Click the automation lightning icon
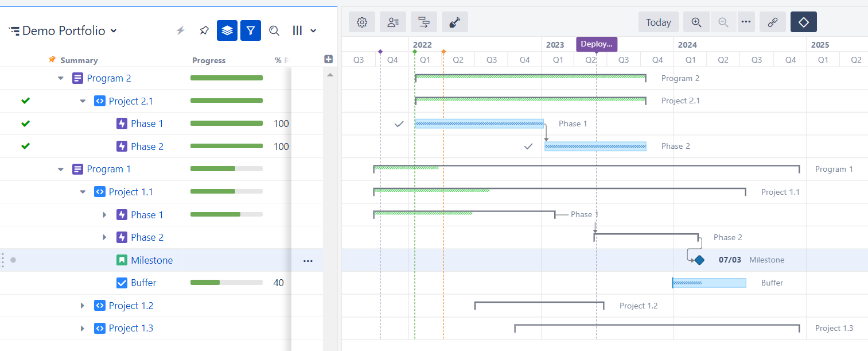Image resolution: width=868 pixels, height=351 pixels. click(181, 30)
